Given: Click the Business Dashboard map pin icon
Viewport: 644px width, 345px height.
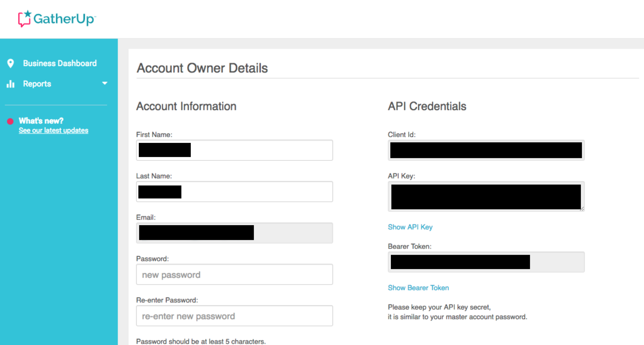Looking at the screenshot, I should point(10,63).
